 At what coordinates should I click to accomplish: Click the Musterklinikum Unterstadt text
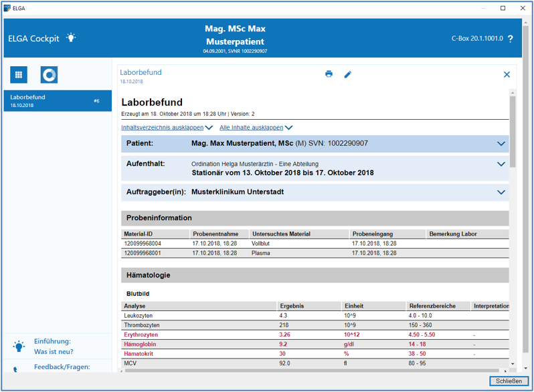point(238,192)
